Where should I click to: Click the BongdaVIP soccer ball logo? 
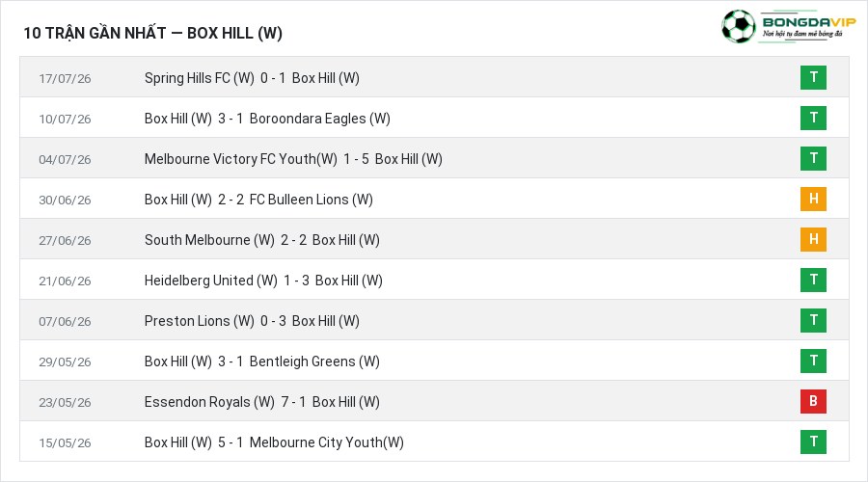click(x=738, y=26)
